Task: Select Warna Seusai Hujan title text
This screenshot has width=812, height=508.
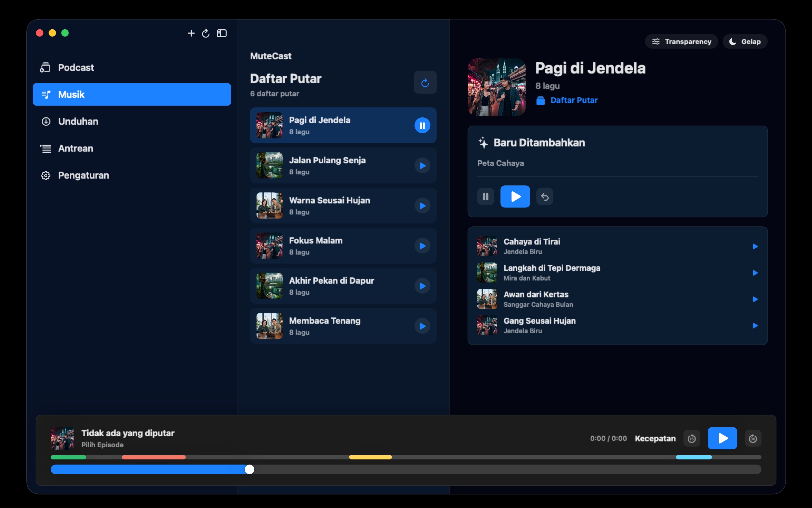Action: (330, 200)
